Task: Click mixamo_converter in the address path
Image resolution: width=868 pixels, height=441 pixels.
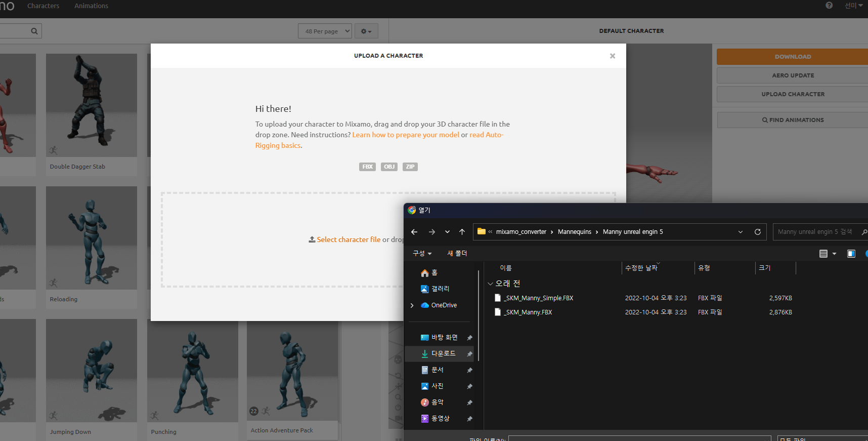Action: click(521, 232)
